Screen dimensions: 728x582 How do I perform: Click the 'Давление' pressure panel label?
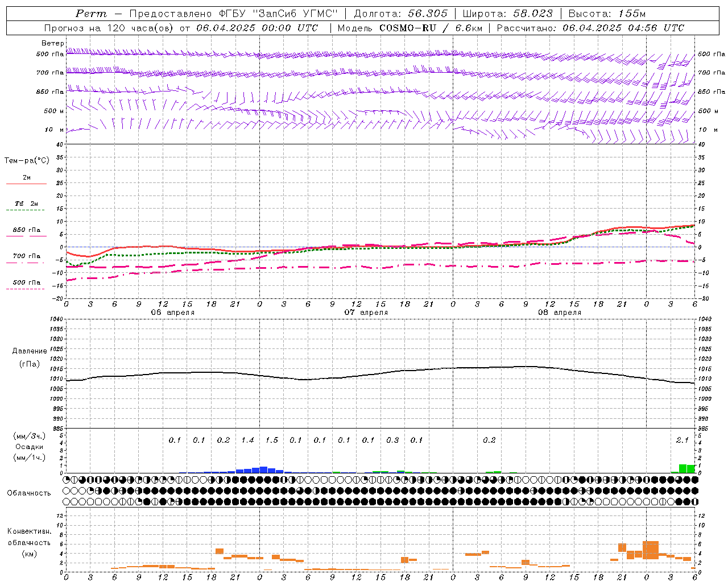[30, 351]
